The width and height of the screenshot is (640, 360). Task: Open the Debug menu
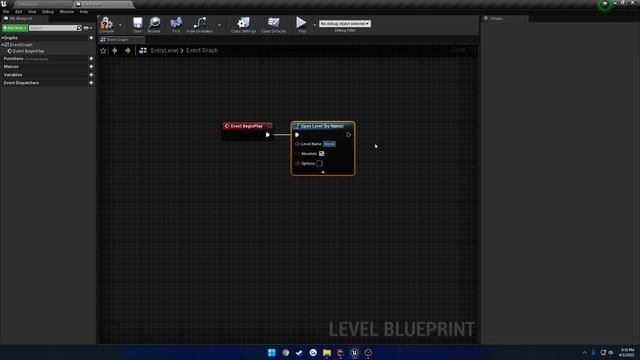48,12
